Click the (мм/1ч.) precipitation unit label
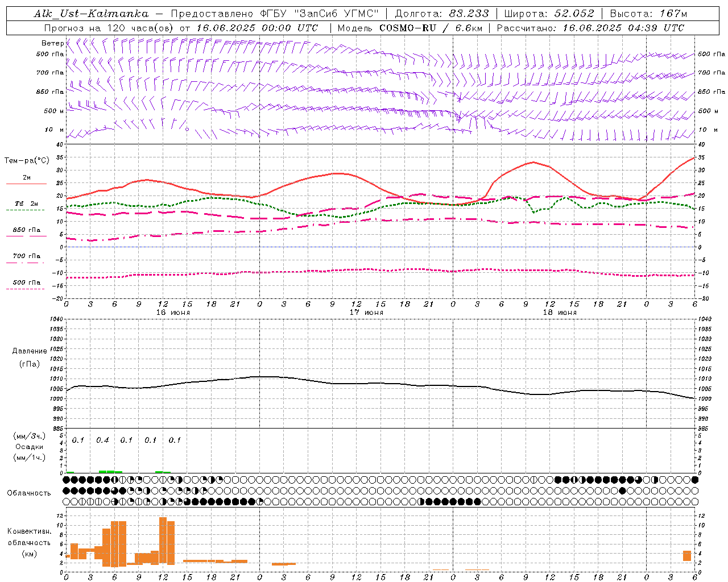This screenshot has height=582, width=728. pyautogui.click(x=30, y=457)
